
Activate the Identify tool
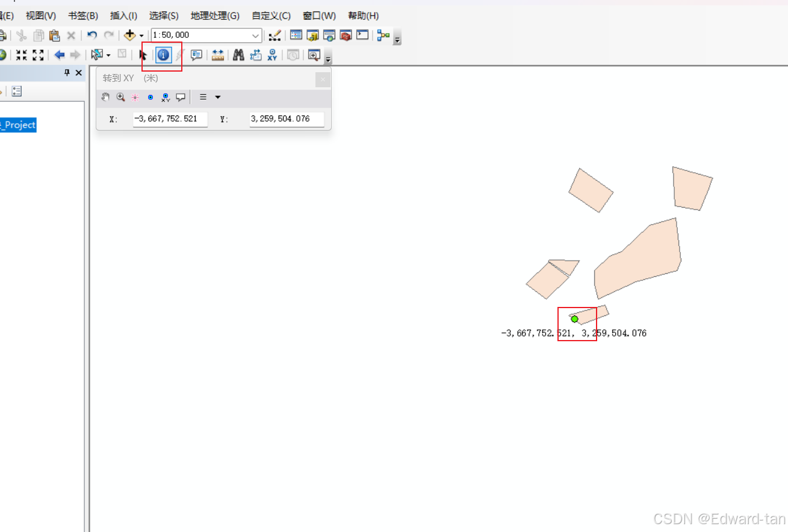163,55
